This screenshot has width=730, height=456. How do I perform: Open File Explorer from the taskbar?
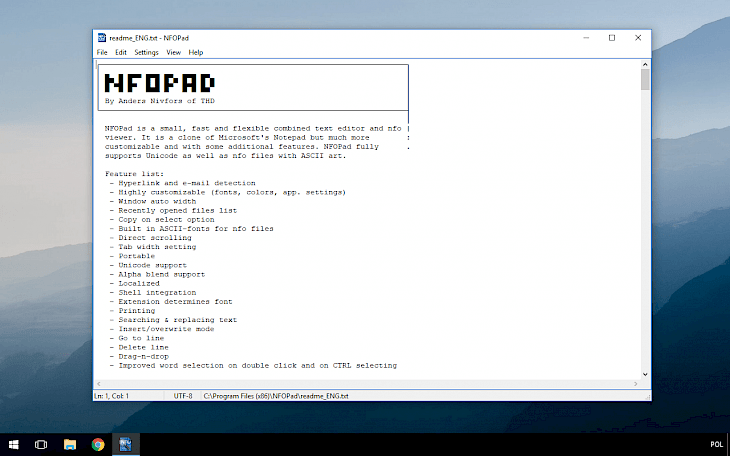pos(70,444)
